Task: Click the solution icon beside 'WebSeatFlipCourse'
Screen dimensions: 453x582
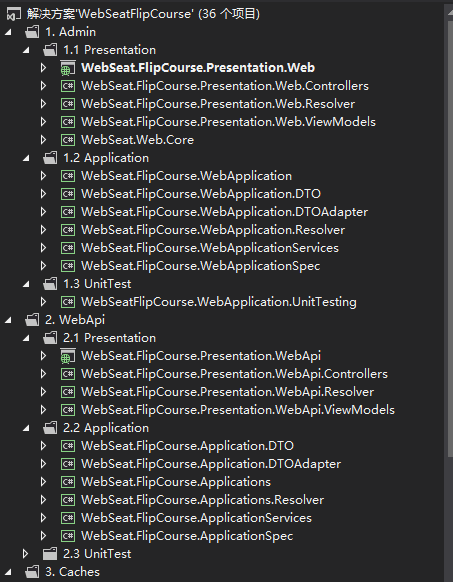Action: click(x=14, y=14)
